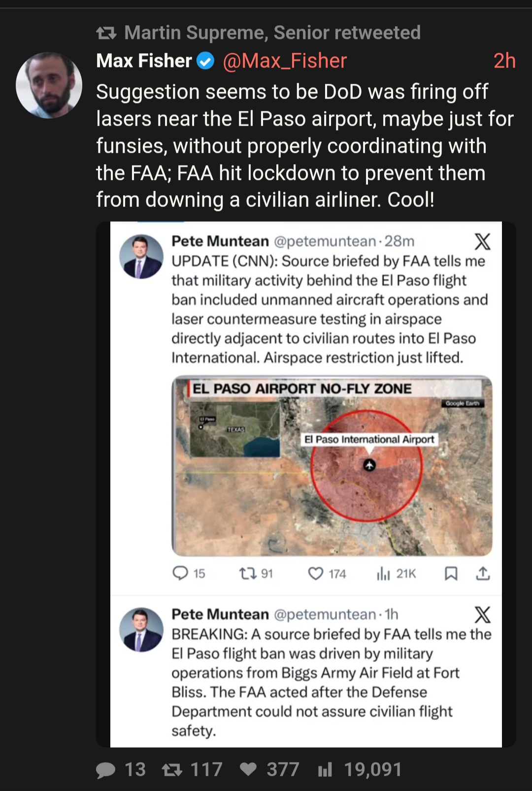Viewport: 532px width, 791px height.
Task: Click share icon in embedded tweet
Action: coord(483,573)
